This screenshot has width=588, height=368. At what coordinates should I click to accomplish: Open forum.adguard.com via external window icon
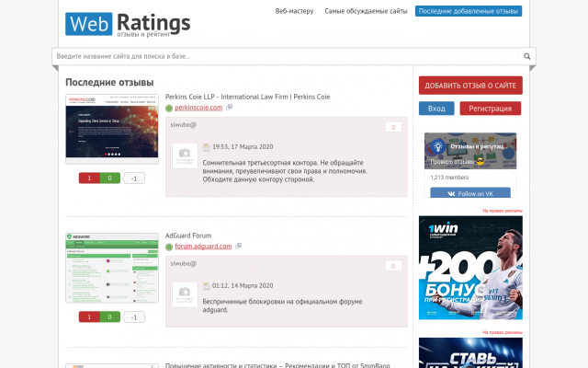point(238,246)
